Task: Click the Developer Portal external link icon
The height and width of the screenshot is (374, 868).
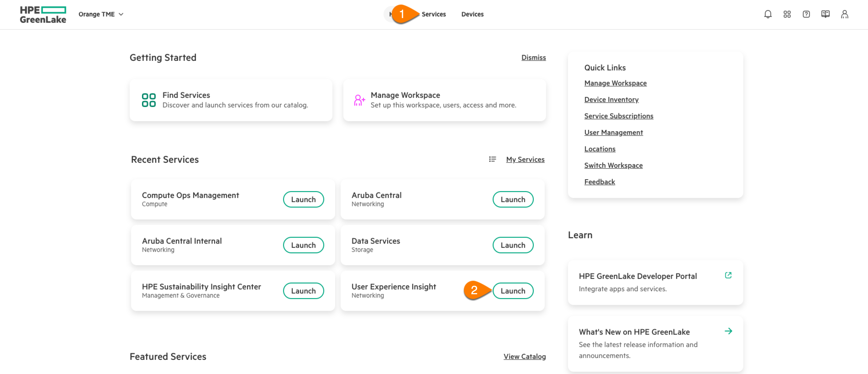Action: (728, 275)
